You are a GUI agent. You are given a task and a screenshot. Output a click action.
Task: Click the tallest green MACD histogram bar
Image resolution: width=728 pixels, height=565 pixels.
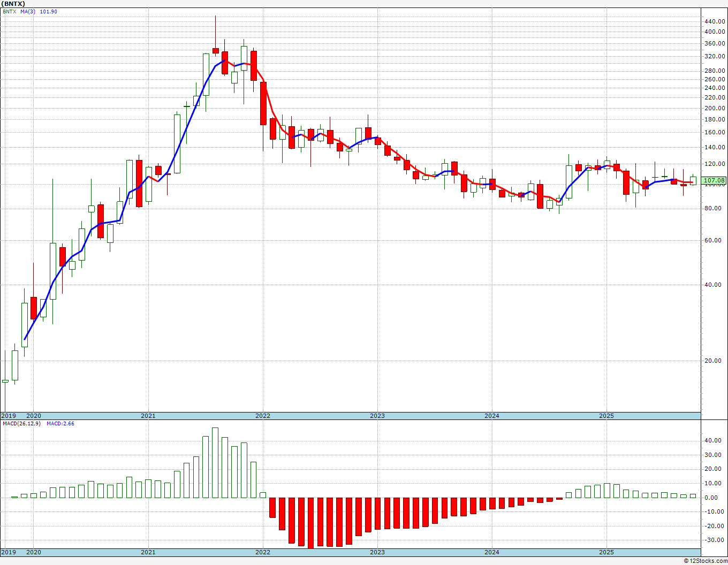(x=215, y=463)
